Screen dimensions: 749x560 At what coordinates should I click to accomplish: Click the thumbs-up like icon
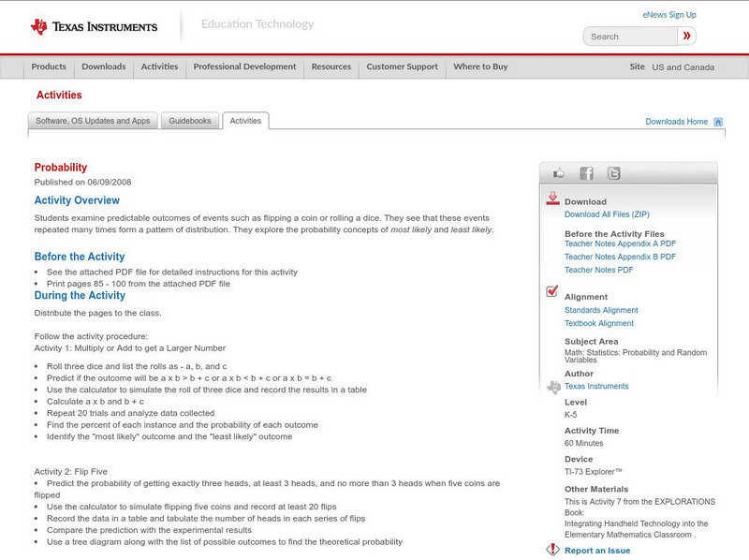[558, 173]
